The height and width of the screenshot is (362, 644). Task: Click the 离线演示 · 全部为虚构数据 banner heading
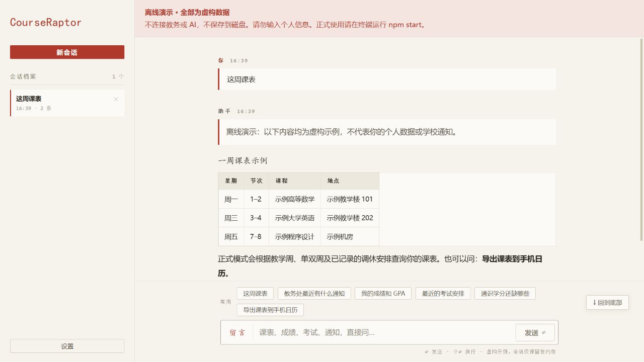tap(187, 12)
